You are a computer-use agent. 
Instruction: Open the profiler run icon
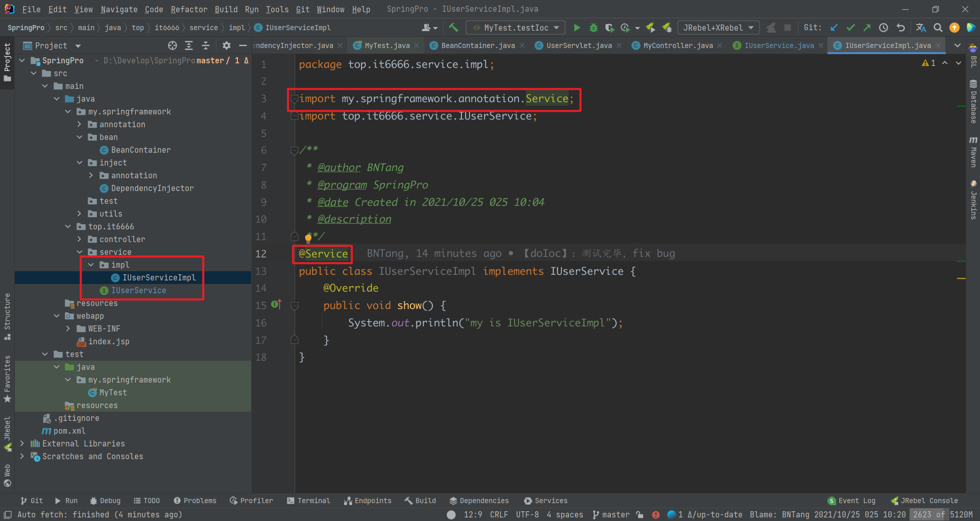625,28
